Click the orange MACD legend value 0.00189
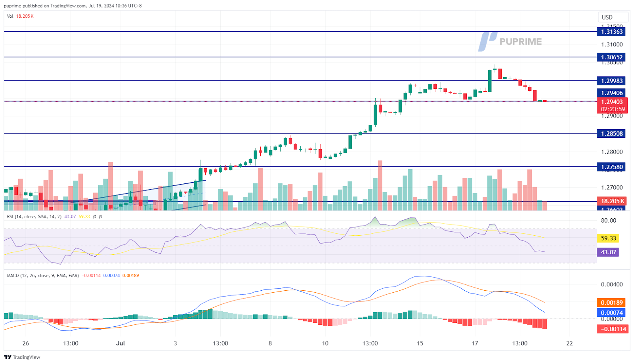The height and width of the screenshot is (364, 634). tap(131, 275)
